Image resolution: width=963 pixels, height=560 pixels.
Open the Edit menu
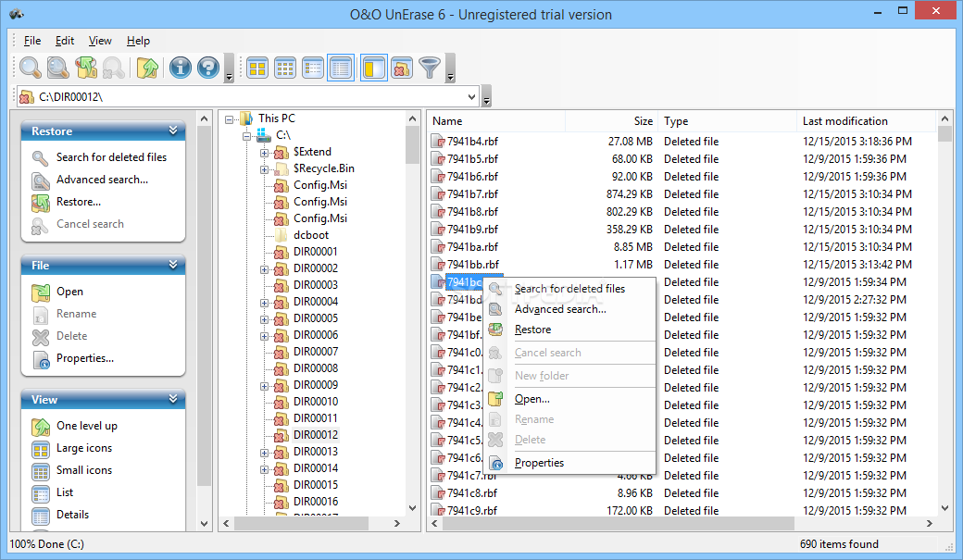(65, 41)
